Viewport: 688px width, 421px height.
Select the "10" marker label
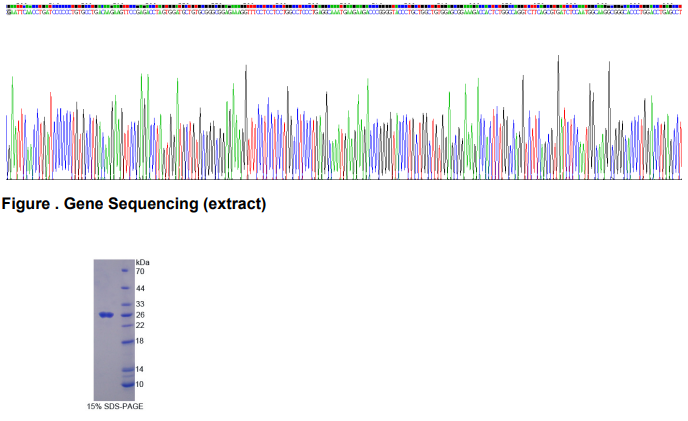click(140, 385)
